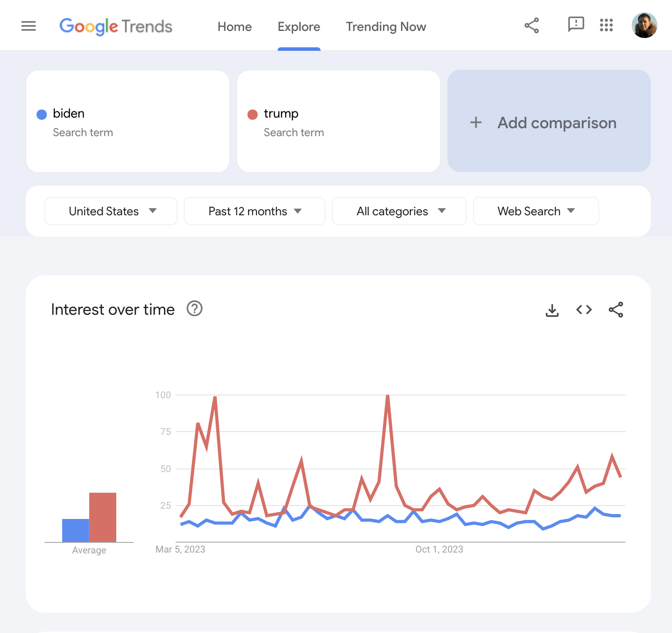
Task: Open the Google apps grid
Action: click(x=606, y=26)
